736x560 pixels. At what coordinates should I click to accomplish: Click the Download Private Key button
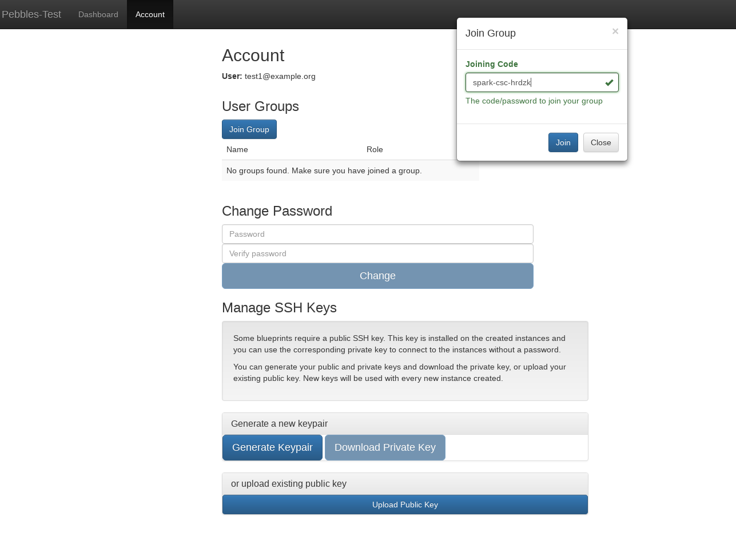[x=385, y=447]
